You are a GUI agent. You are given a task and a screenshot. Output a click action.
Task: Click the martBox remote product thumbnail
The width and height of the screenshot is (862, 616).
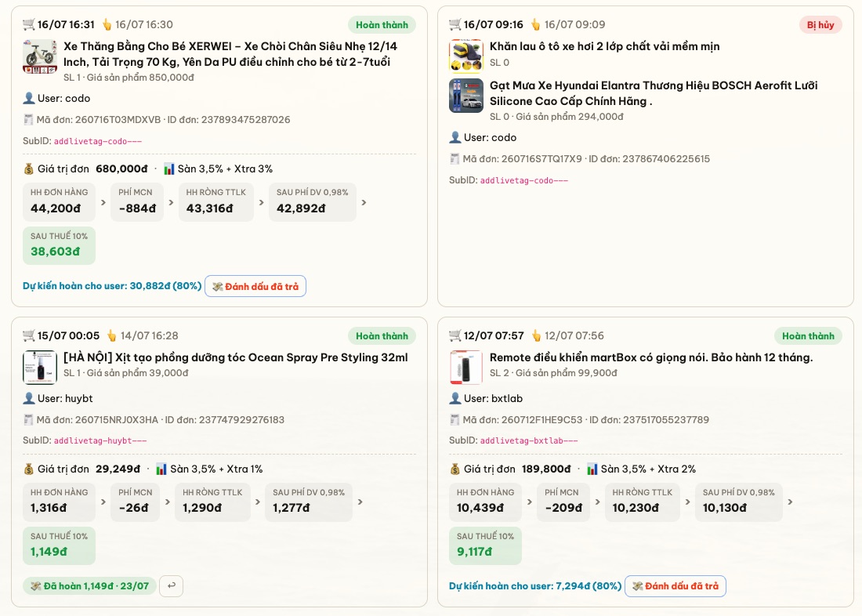(x=466, y=368)
